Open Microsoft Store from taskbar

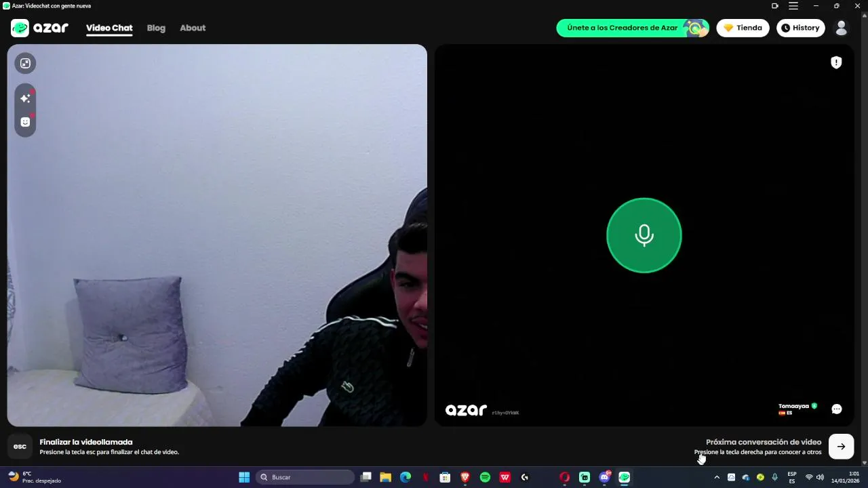pyautogui.click(x=445, y=477)
